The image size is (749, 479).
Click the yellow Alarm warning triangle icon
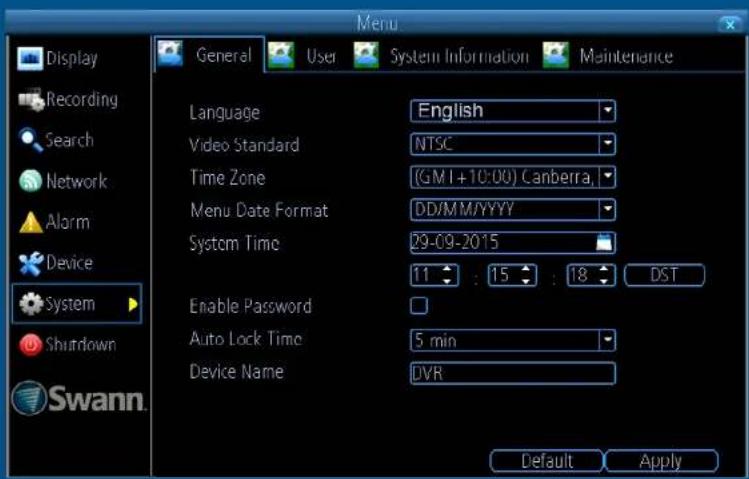(31, 222)
